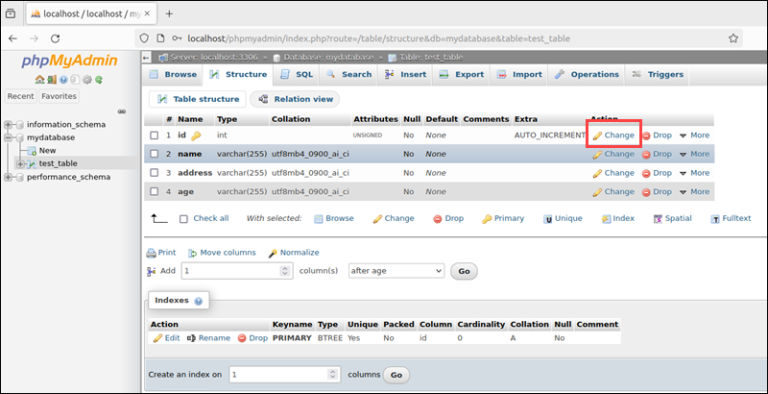This screenshot has width=768, height=394.
Task: Click the Create an index columns field
Action: (x=285, y=375)
